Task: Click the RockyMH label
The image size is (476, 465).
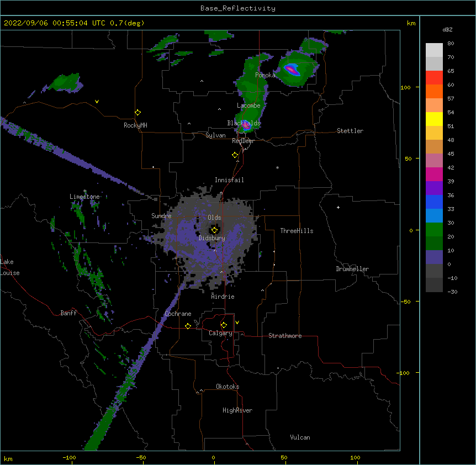Action: tap(135, 125)
